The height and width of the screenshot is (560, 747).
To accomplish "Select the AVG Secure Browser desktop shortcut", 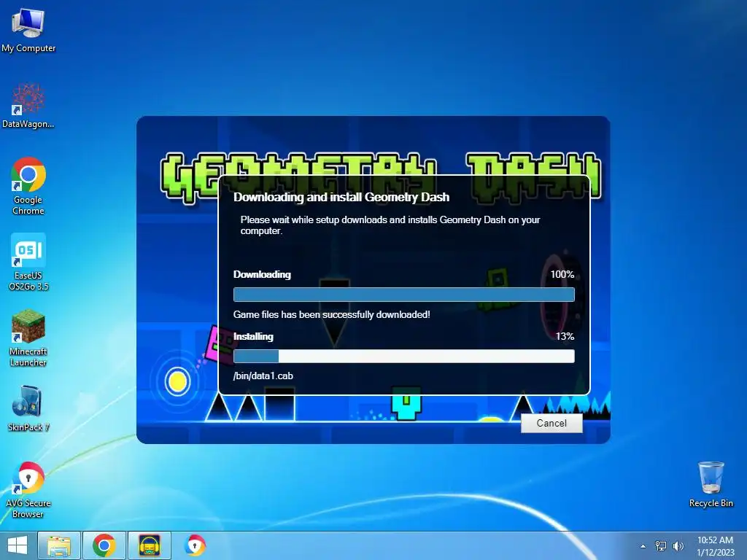I will [28, 489].
